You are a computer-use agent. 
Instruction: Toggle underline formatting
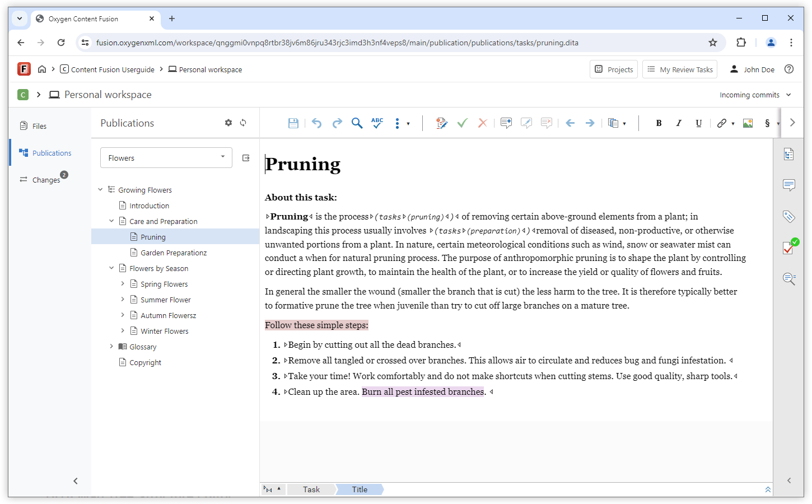pyautogui.click(x=698, y=123)
